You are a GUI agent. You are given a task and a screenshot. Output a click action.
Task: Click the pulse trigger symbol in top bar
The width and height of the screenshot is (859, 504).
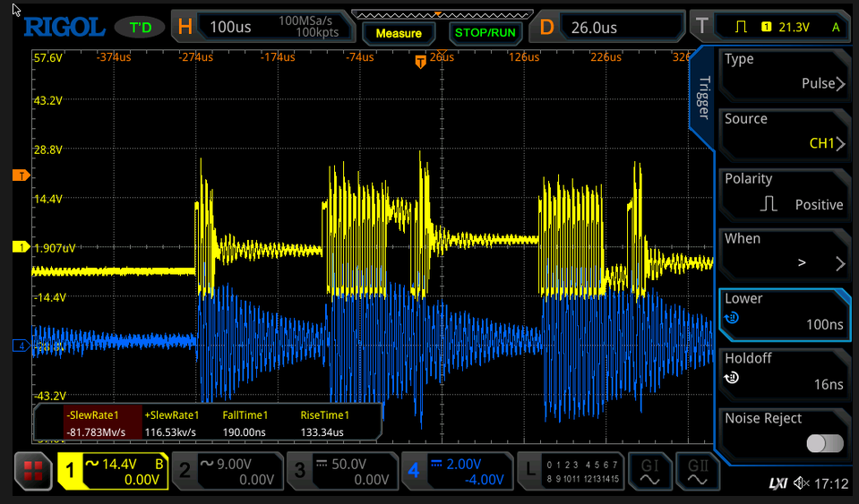point(742,26)
